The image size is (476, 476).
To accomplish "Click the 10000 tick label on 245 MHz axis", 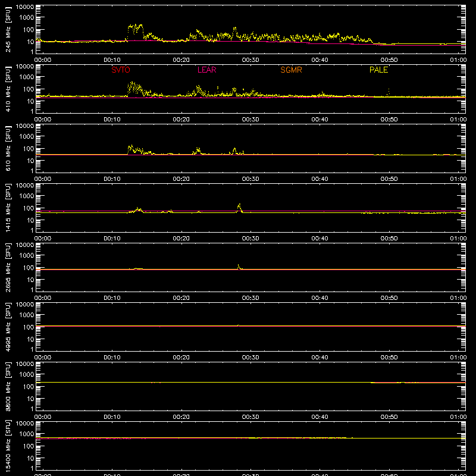I will coord(25,7).
